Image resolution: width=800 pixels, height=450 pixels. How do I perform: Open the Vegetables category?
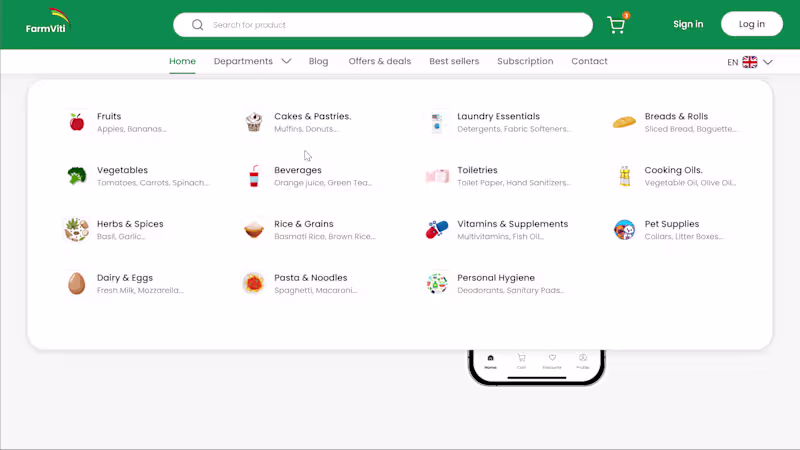(x=122, y=170)
